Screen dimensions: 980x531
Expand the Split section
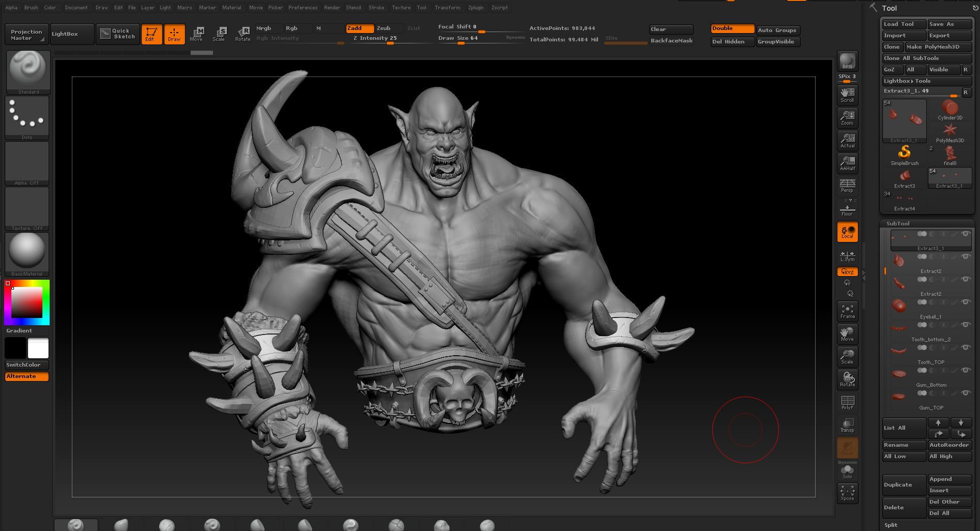pos(891,525)
